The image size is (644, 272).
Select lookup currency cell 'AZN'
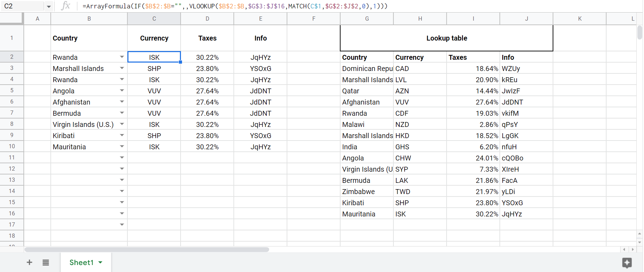pos(420,91)
